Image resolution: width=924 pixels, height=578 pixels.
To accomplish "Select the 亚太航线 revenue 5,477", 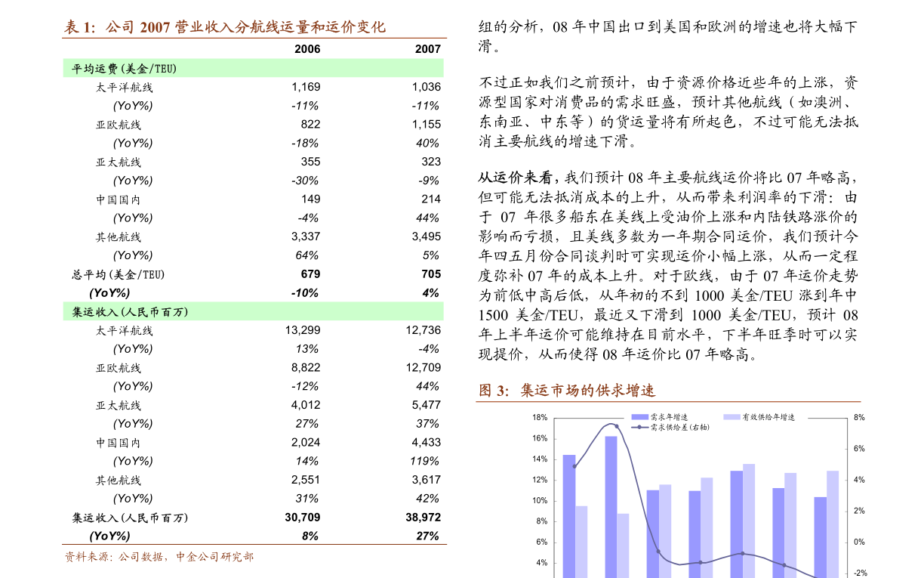I will point(427,405).
